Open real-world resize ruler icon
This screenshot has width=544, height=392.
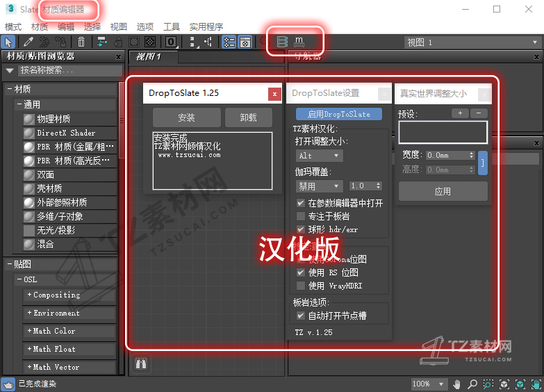coord(299,42)
